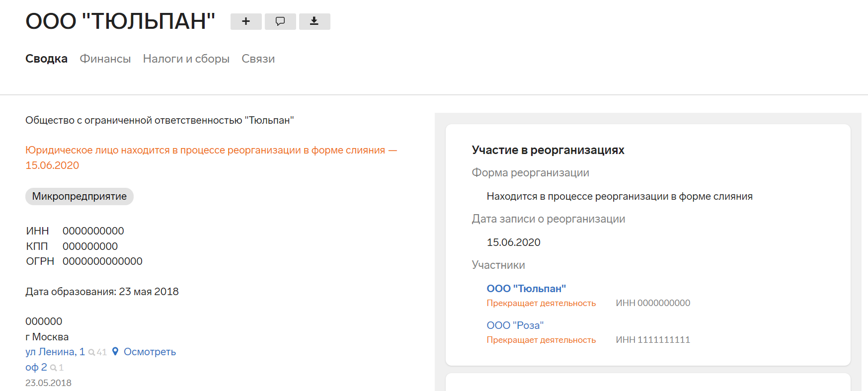868x391 pixels.
Task: Click the plus icon next to company title
Action: tap(246, 21)
